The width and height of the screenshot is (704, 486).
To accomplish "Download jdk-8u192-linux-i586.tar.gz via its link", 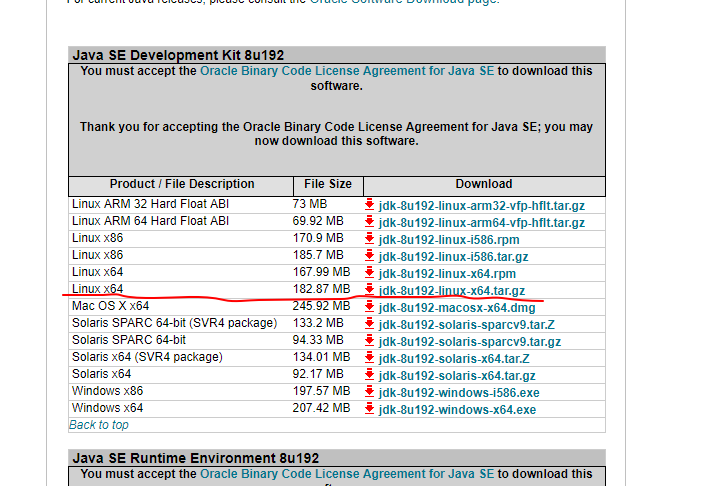I will tap(454, 256).
